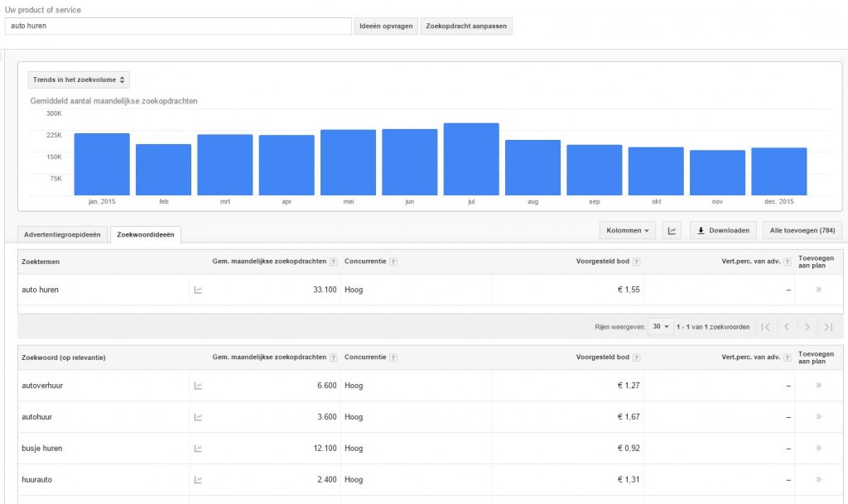Select the Zoekwoordideeën tab

click(x=146, y=235)
